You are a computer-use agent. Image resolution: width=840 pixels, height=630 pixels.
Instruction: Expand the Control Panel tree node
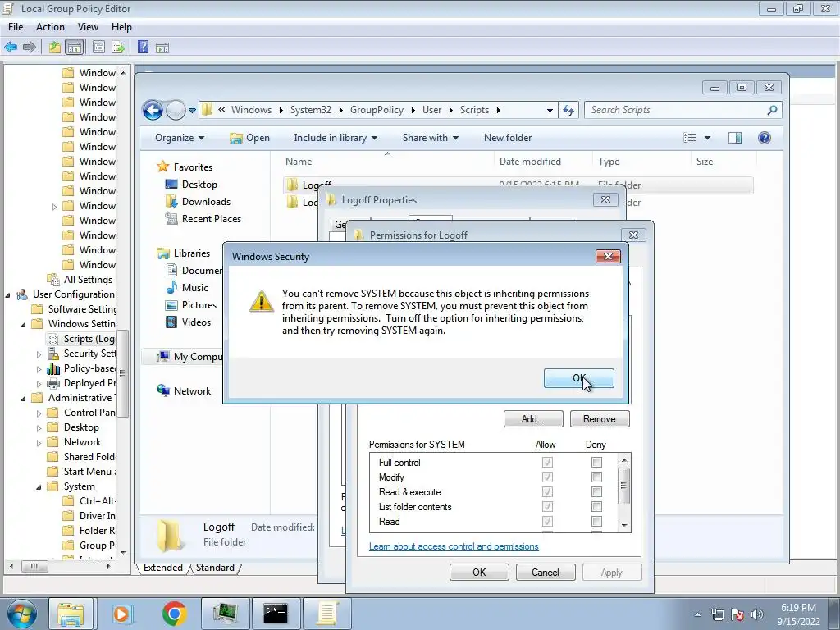pos(39,413)
